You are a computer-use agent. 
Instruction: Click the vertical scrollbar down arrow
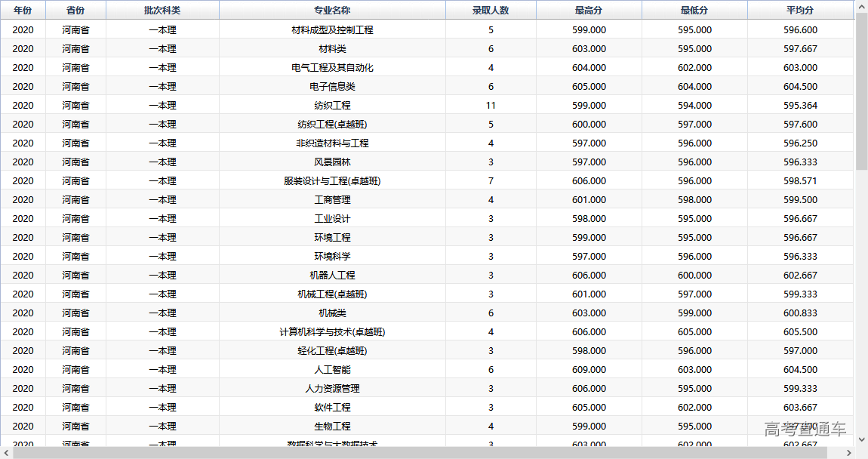click(861, 439)
